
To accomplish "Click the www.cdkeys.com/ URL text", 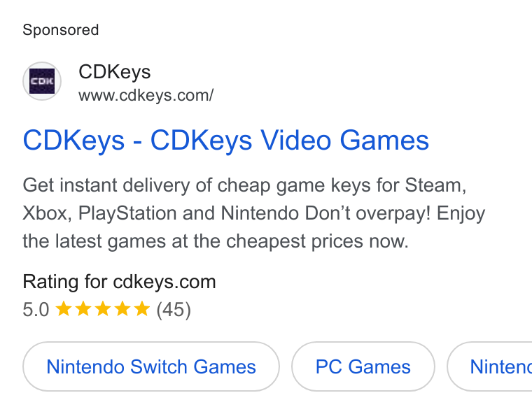I will (146, 95).
